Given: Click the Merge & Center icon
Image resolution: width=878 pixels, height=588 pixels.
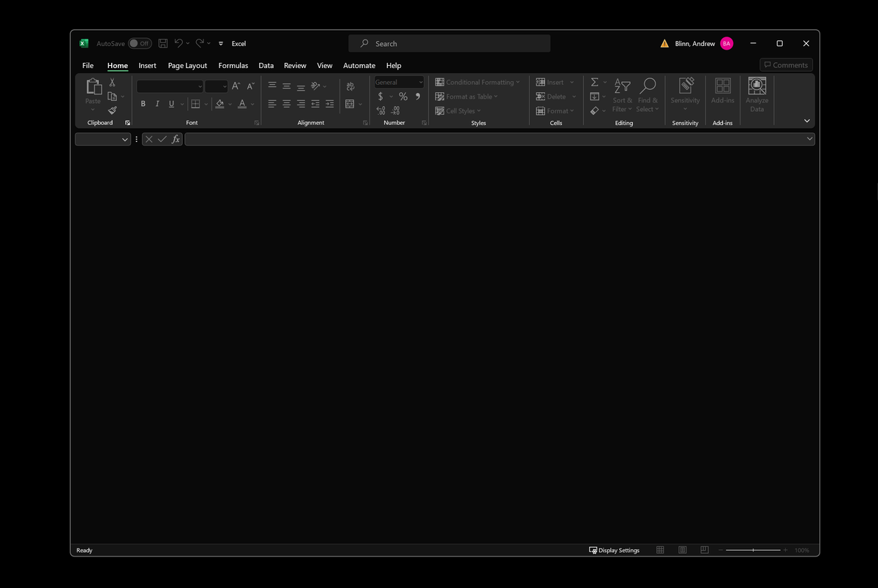Looking at the screenshot, I should point(350,104).
